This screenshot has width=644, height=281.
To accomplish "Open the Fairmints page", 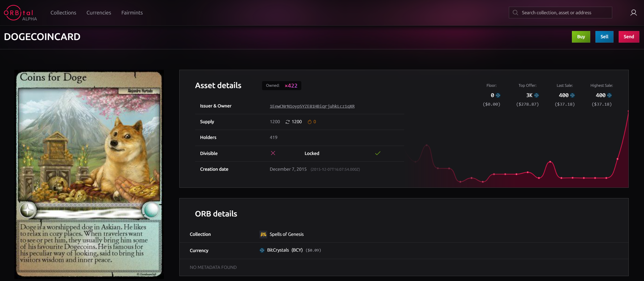I will click(x=132, y=13).
